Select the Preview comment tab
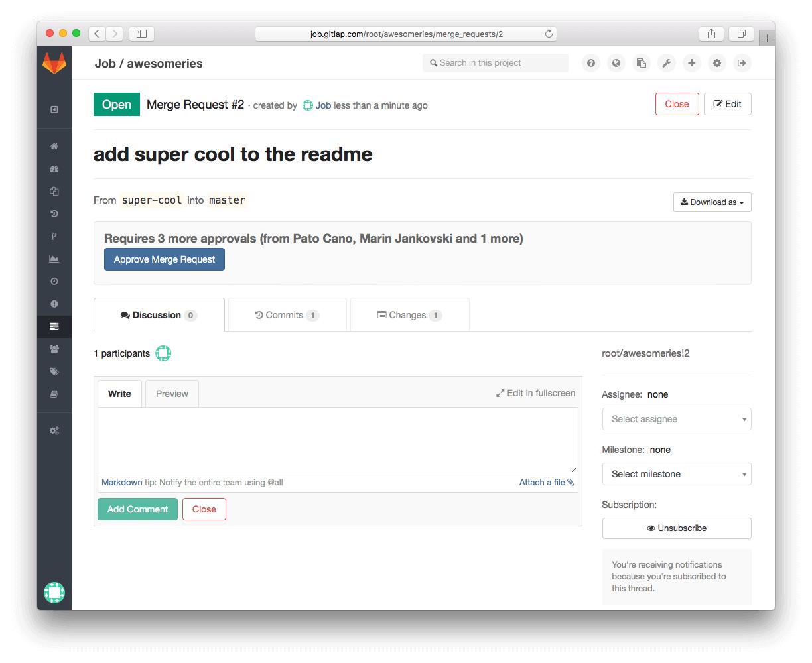 pos(172,394)
